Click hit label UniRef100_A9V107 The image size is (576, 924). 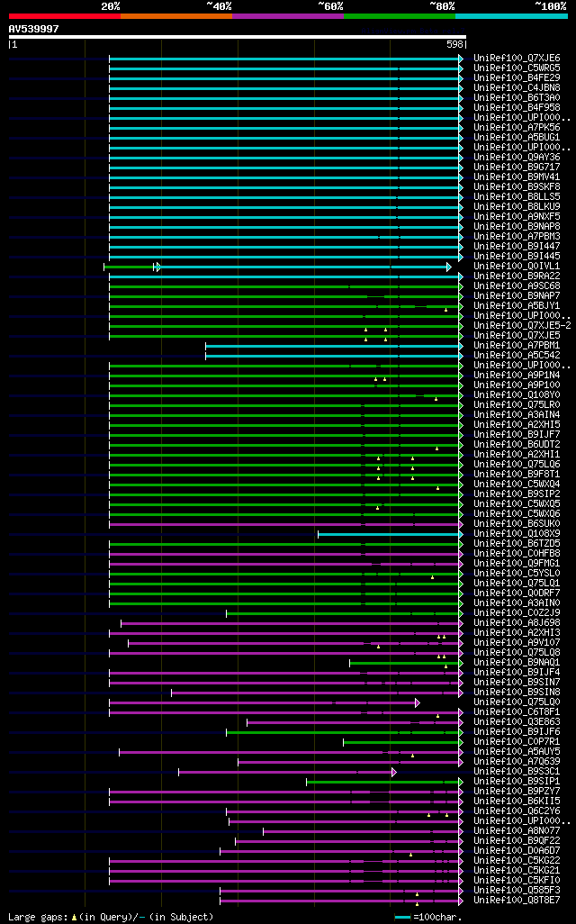(517, 643)
